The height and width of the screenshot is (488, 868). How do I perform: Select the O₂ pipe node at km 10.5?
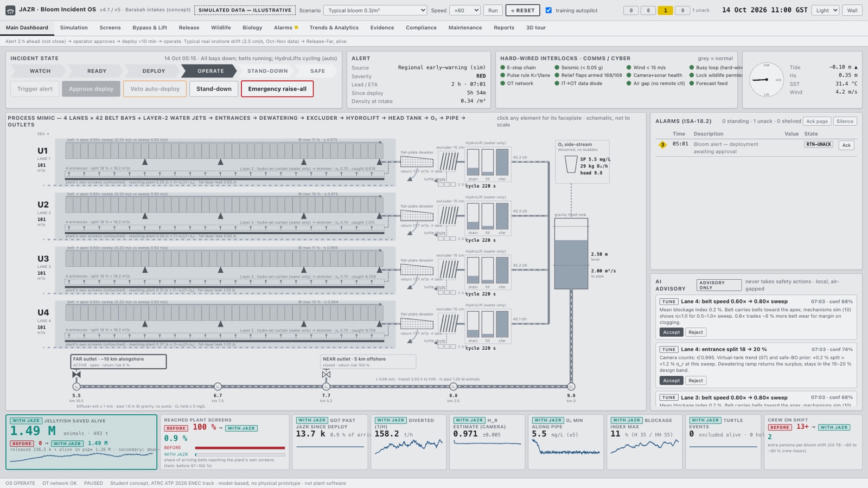pyautogui.click(x=76, y=387)
